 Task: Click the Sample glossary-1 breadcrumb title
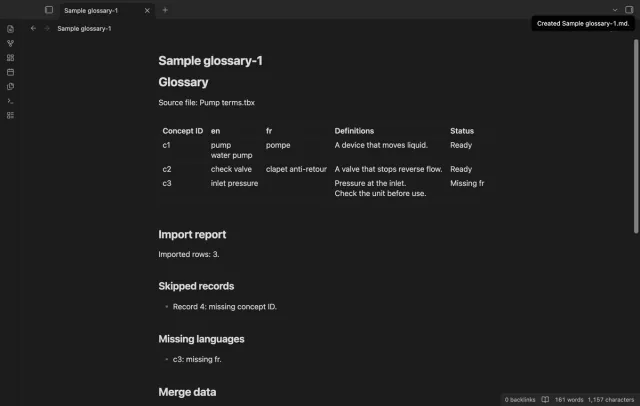click(x=84, y=29)
